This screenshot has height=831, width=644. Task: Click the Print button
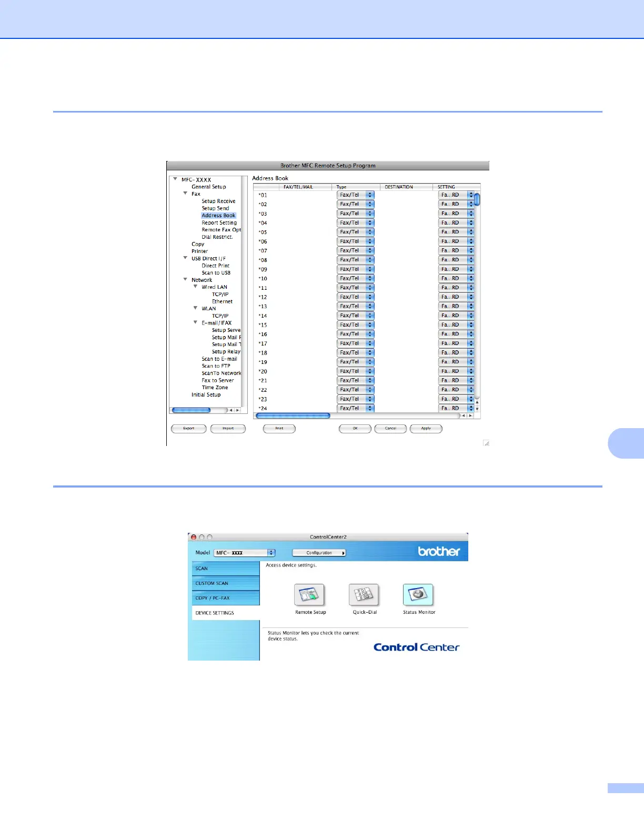pyautogui.click(x=279, y=428)
